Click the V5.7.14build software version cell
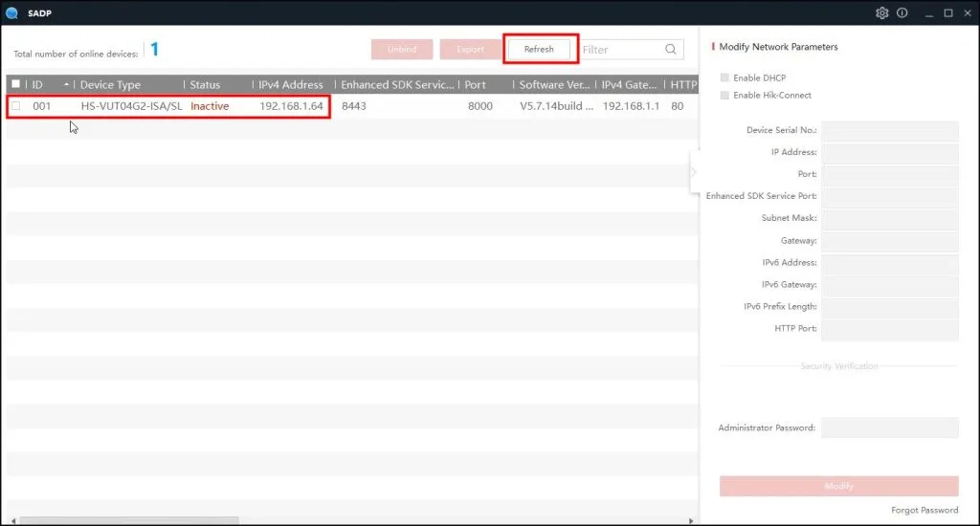The image size is (980, 526). (x=556, y=106)
